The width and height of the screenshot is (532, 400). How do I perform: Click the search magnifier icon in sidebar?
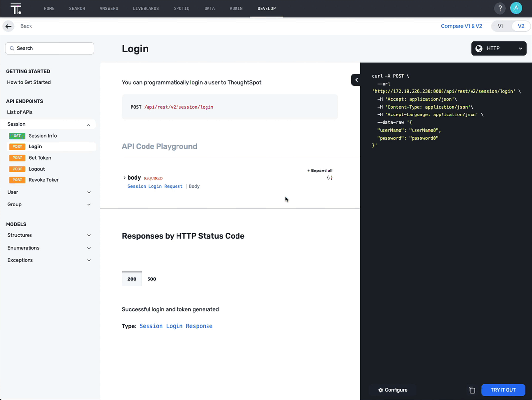[x=12, y=49]
